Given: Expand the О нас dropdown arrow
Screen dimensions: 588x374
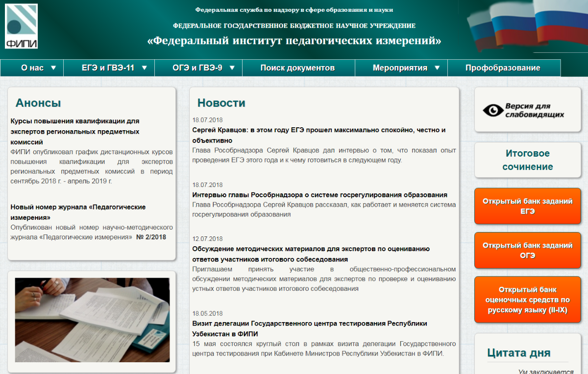Looking at the screenshot, I should (53, 68).
